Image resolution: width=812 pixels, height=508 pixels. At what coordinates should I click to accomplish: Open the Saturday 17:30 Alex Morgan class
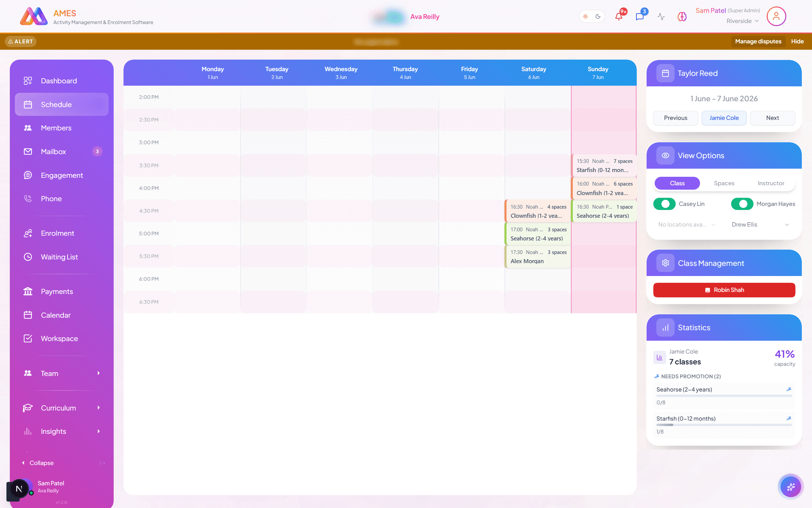[538, 257]
